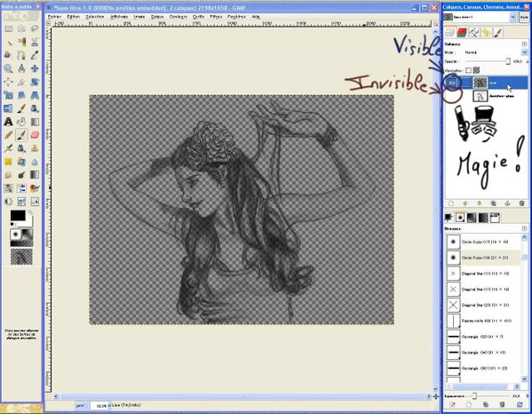532x414 pixels.
Task: Select the Eraser tool
Action: click(x=35, y=135)
